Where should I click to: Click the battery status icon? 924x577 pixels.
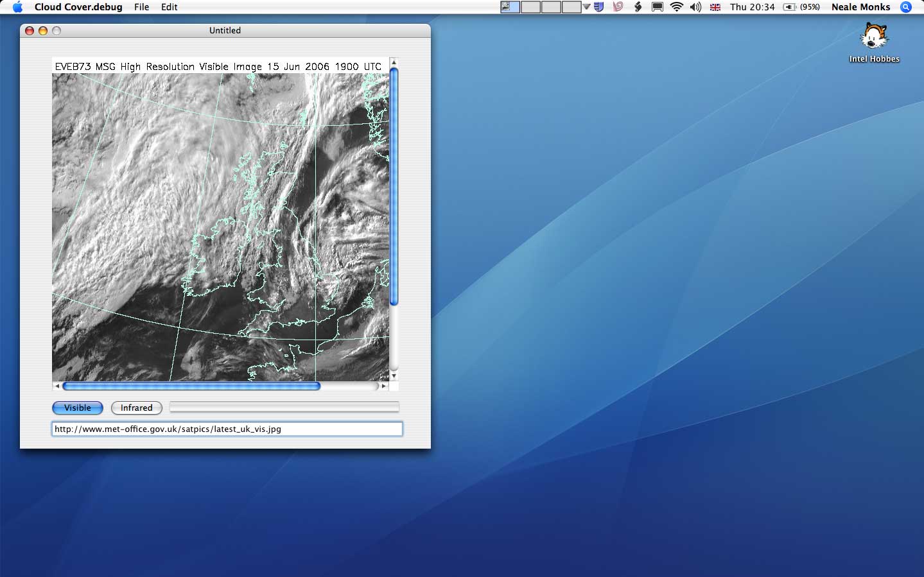coord(790,7)
